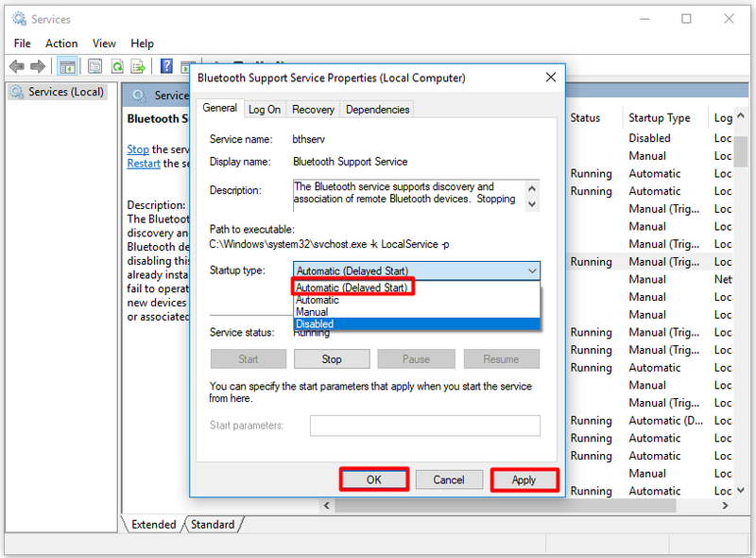Click the Net log on cell
Screen dimensions: 756x558
point(723,279)
